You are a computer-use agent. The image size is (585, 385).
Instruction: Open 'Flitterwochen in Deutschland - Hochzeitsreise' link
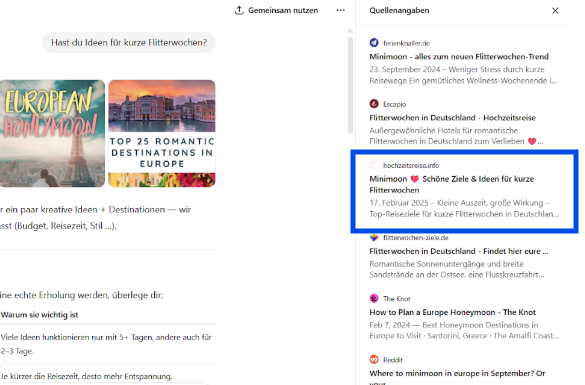[452, 118]
